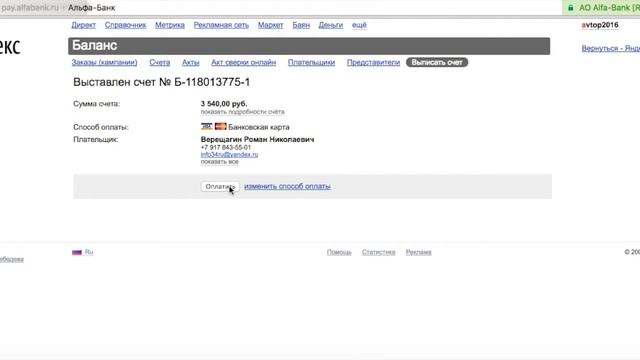Expand the ещё services menu
Viewport: 640px width, 360px height.
(x=359, y=25)
